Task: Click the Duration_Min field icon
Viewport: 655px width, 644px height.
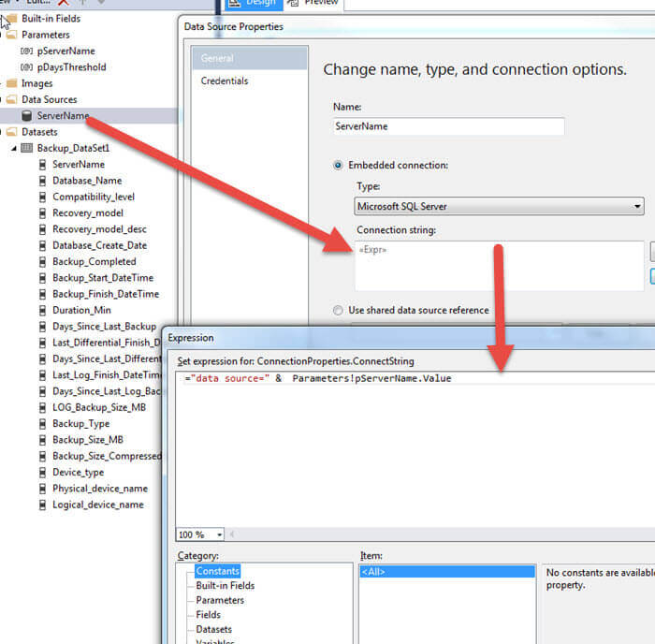Action: click(42, 310)
